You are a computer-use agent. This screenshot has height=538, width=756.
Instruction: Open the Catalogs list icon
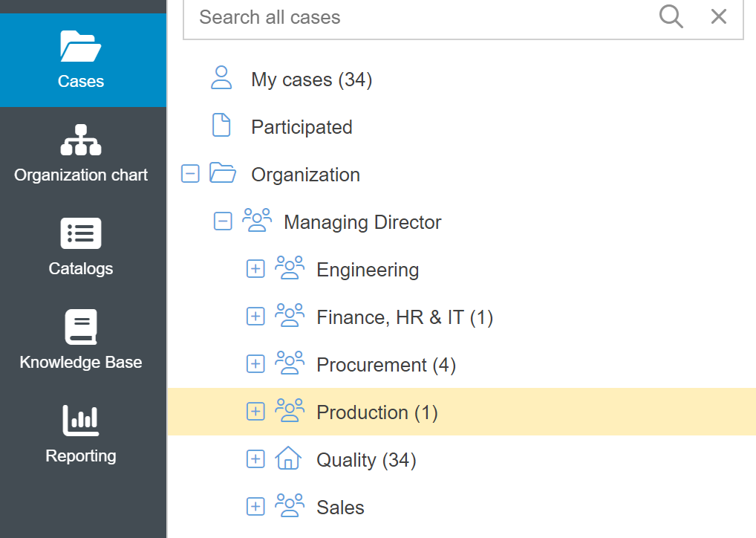(x=80, y=233)
